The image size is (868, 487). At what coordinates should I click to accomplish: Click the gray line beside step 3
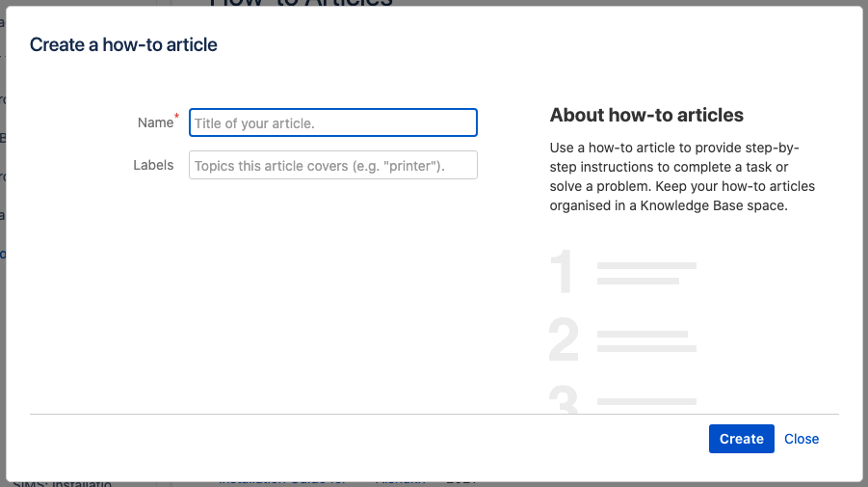[646, 401]
